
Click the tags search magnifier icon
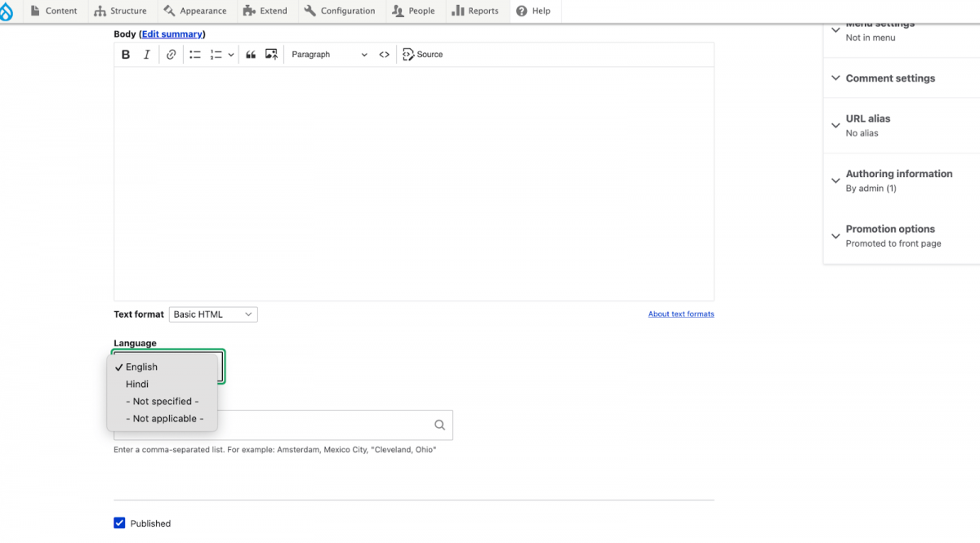(439, 425)
